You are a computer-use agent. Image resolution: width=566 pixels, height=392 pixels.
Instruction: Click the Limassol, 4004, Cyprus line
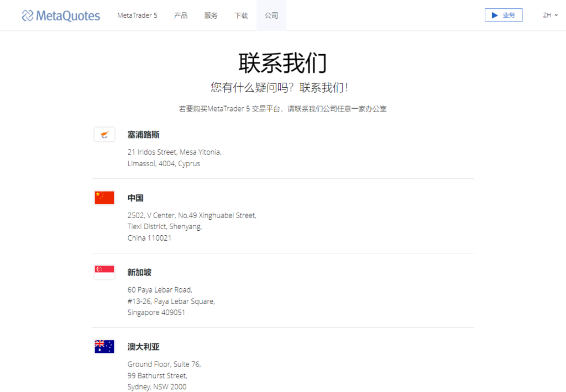(x=164, y=164)
